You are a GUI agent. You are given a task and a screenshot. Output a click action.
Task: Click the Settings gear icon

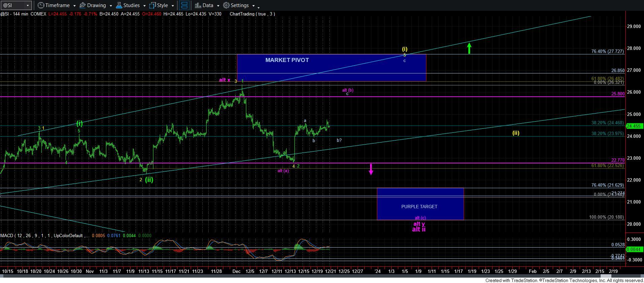(226, 5)
